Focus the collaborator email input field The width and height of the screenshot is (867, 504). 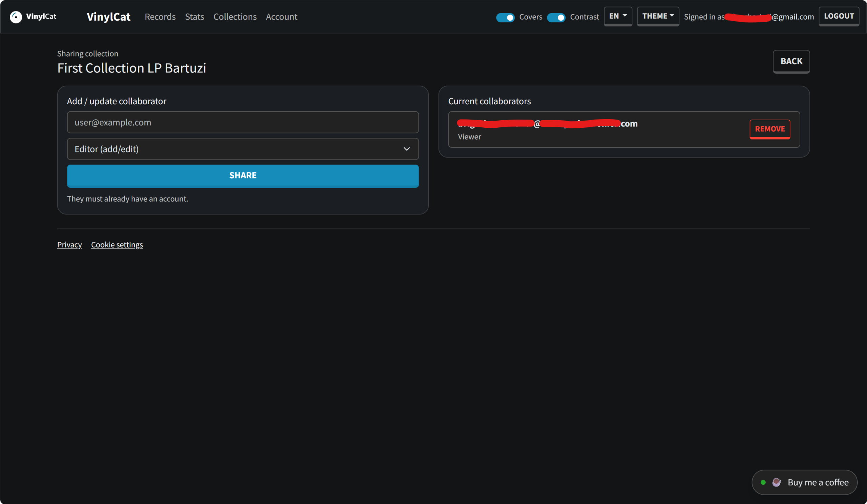pyautogui.click(x=242, y=122)
